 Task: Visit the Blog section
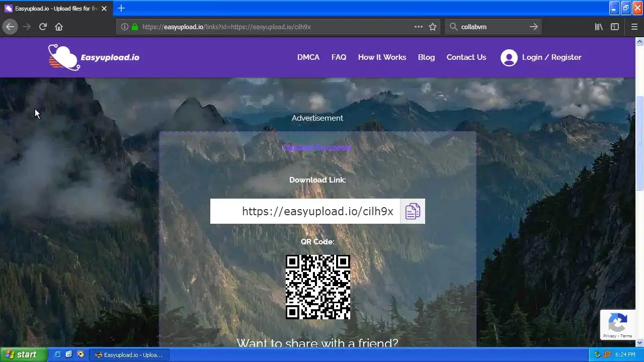pos(426,57)
